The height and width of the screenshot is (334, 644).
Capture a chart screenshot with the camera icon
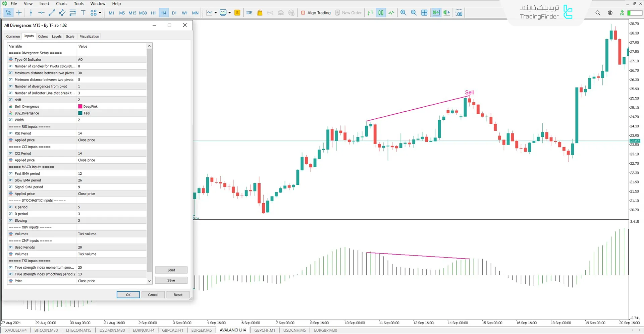[459, 12]
